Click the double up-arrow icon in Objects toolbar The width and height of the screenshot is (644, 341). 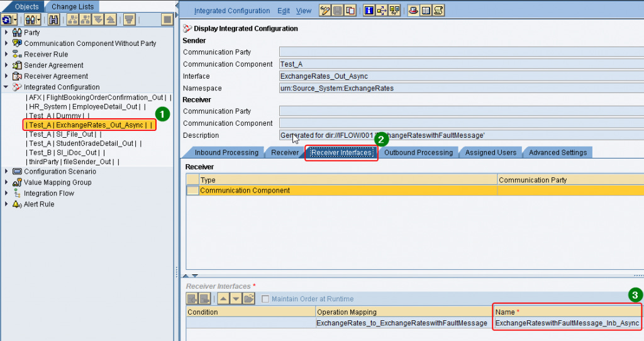click(x=111, y=20)
